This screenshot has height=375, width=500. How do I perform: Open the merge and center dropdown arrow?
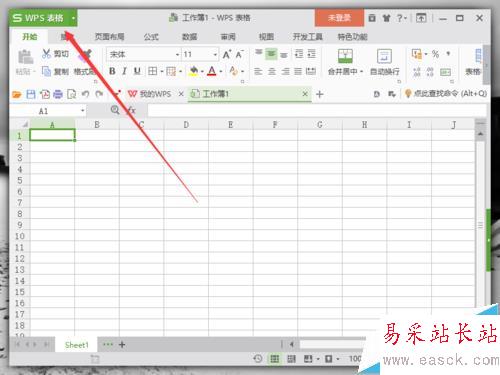(x=361, y=71)
